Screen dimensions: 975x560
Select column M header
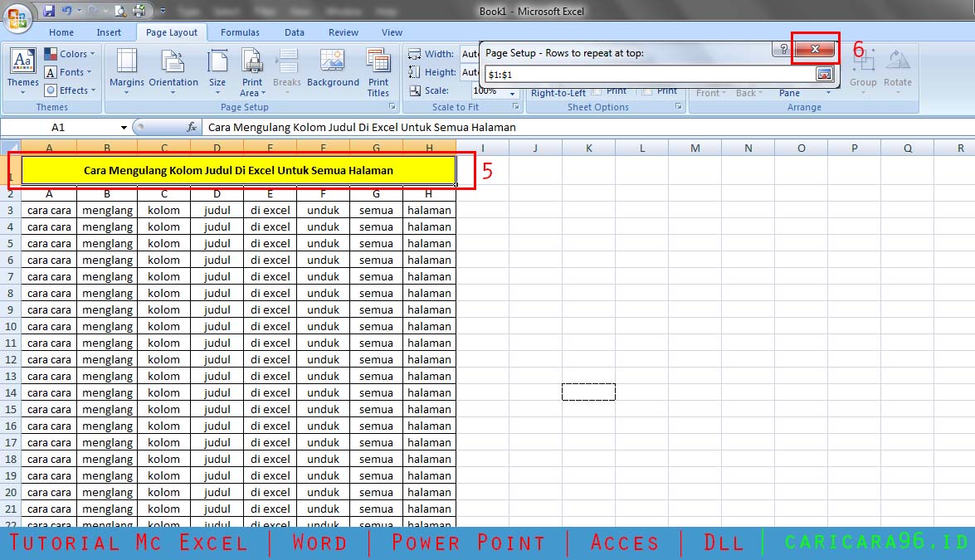[x=695, y=148]
